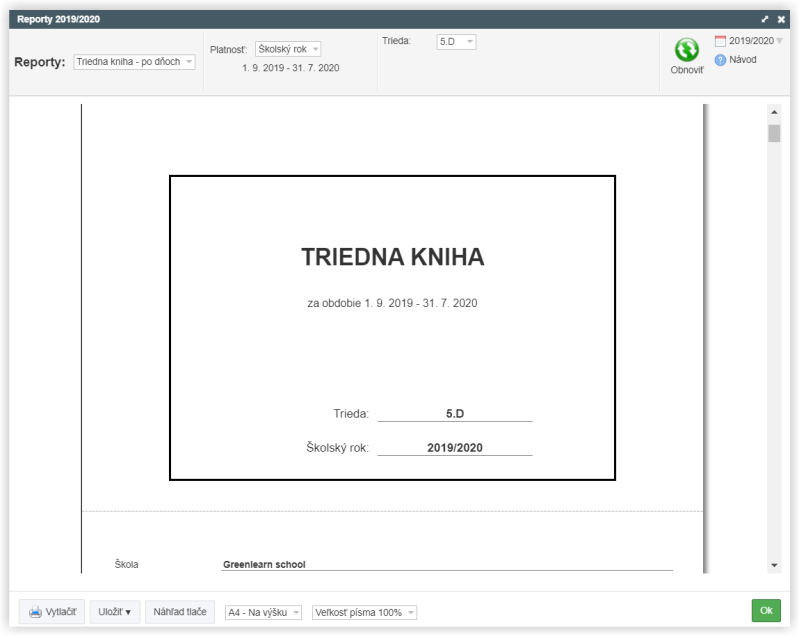The image size is (800, 636).
Task: Click the 5.D class value in preview
Action: click(x=455, y=414)
